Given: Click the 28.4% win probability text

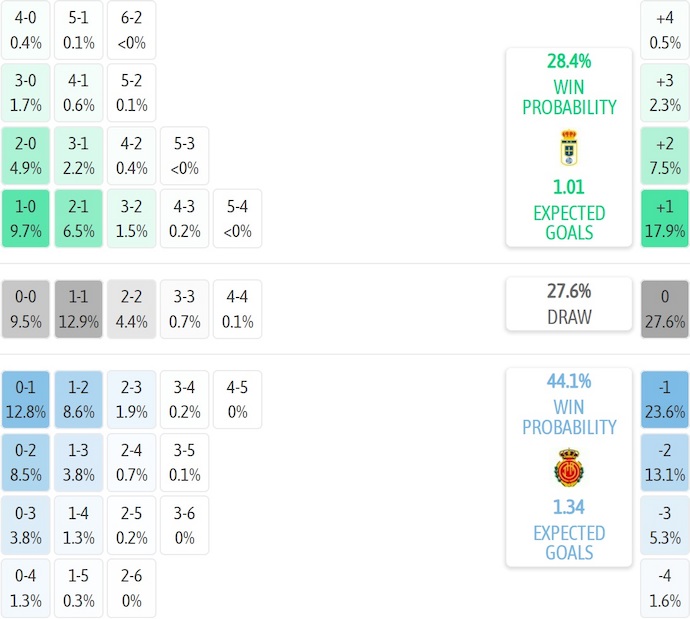Looking at the screenshot, I should [x=569, y=62].
